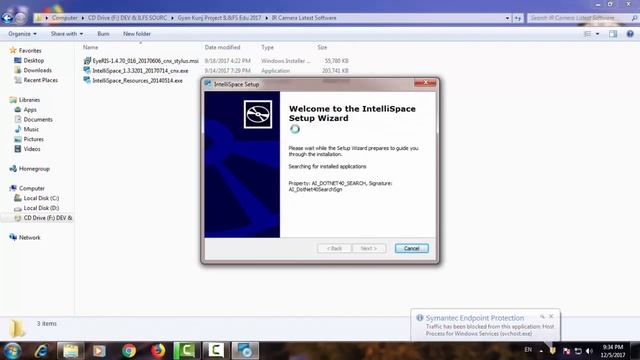Open Music library
Screen dimensions: 640x360
[31, 129]
